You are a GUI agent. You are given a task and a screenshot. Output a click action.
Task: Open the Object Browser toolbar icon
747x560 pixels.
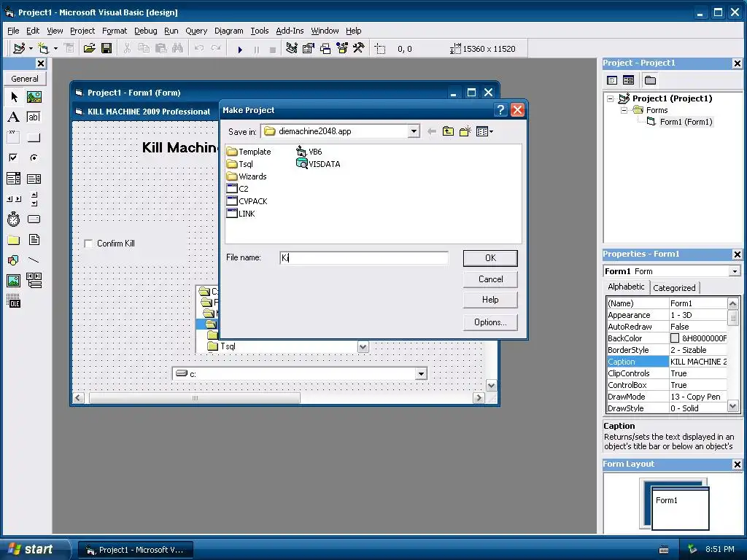pyautogui.click(x=342, y=49)
